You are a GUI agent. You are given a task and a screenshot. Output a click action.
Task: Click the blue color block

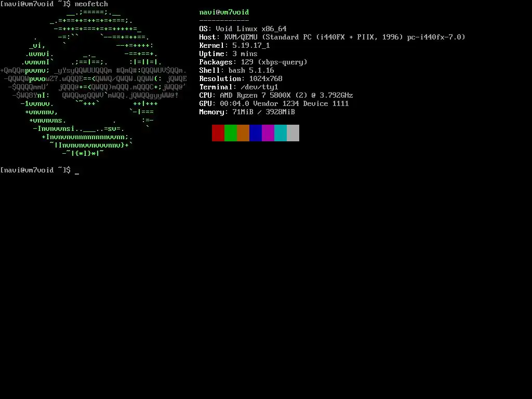[256, 132]
